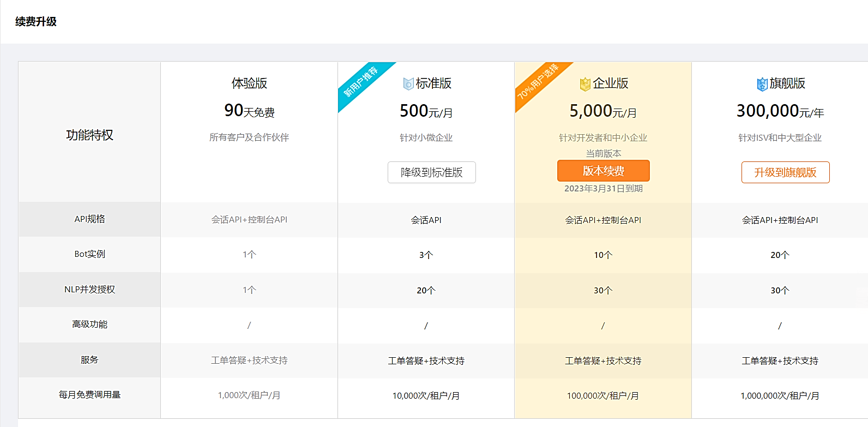Click the 旗舰版 plan title
Screen dimensions: 868x427
(787, 83)
